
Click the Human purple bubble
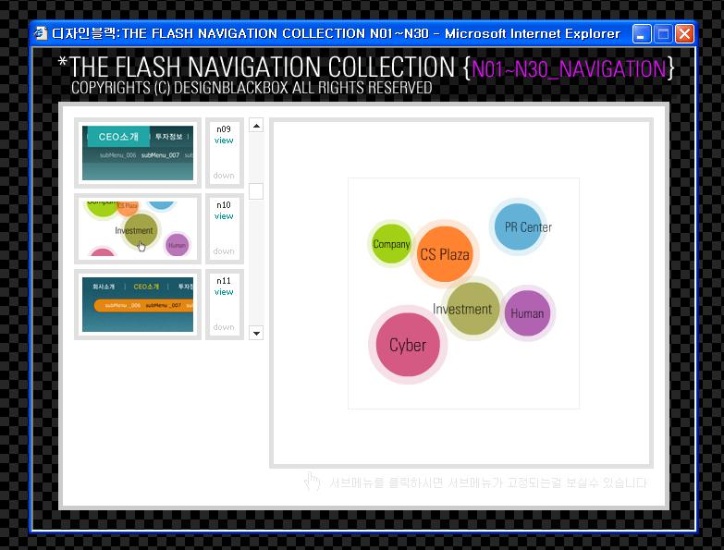527,313
